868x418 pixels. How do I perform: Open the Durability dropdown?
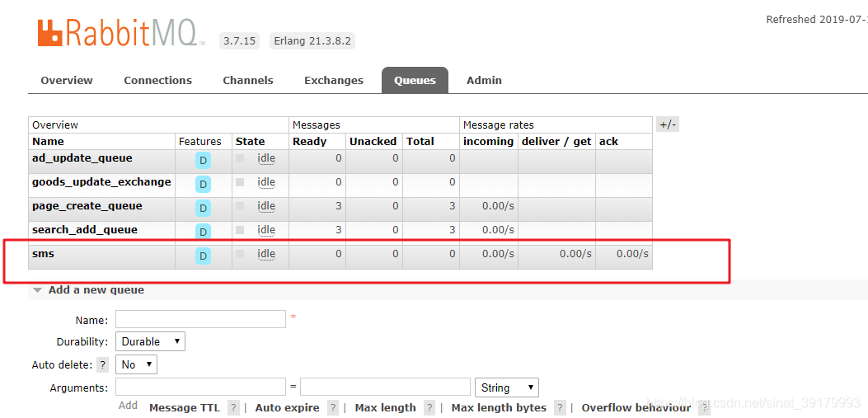[x=150, y=341]
